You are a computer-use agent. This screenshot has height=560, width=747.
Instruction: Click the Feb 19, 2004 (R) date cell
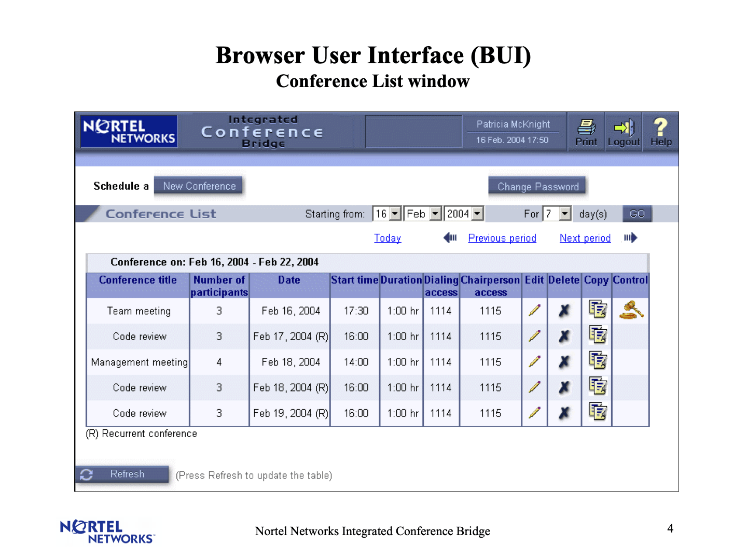click(x=290, y=413)
